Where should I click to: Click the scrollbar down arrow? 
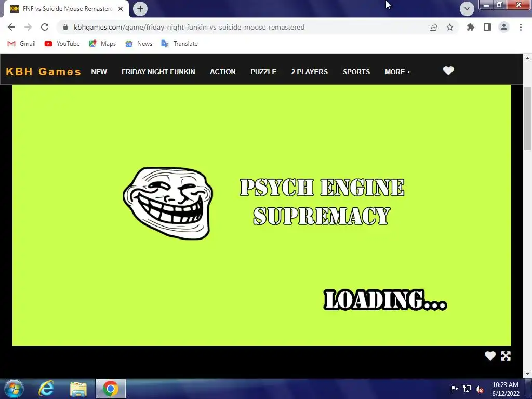(x=527, y=374)
